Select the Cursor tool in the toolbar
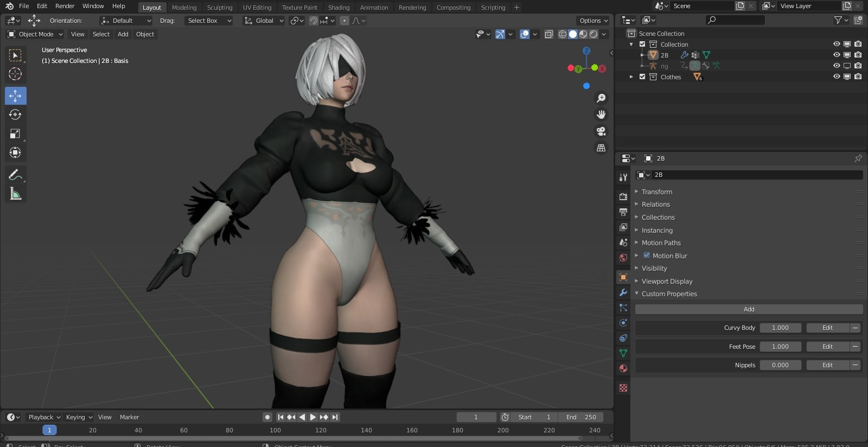 [x=15, y=74]
